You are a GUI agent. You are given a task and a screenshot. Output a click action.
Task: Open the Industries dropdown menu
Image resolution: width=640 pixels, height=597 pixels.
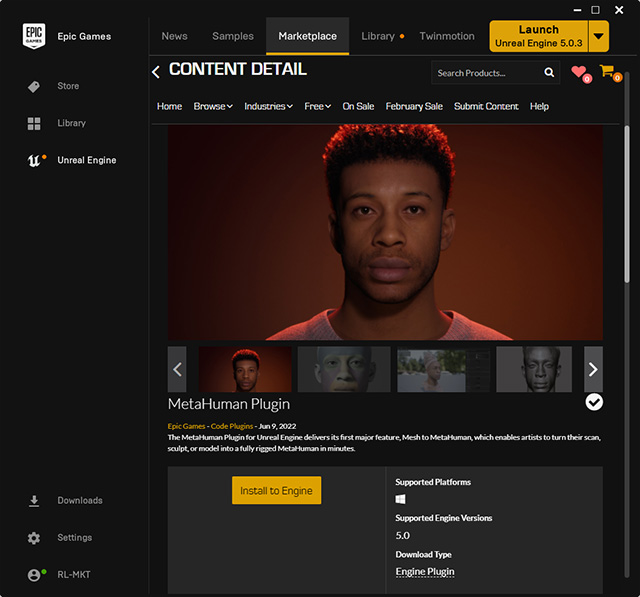pyautogui.click(x=268, y=107)
